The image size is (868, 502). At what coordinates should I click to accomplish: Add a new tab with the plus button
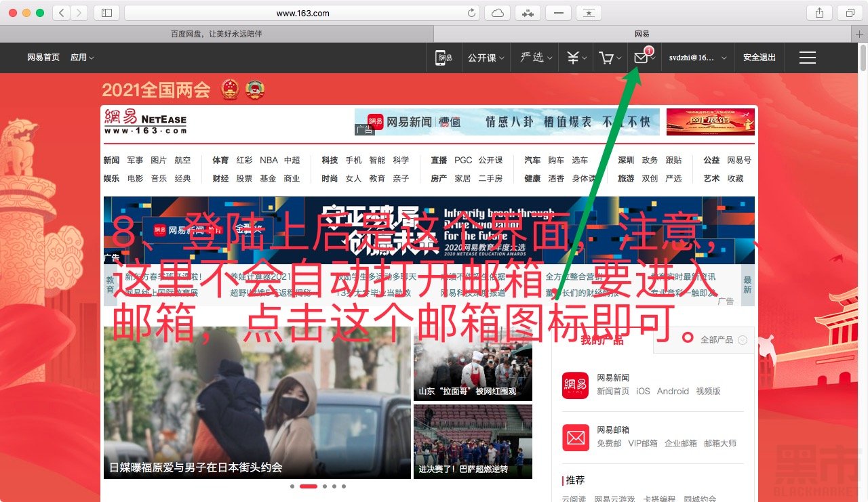point(861,34)
